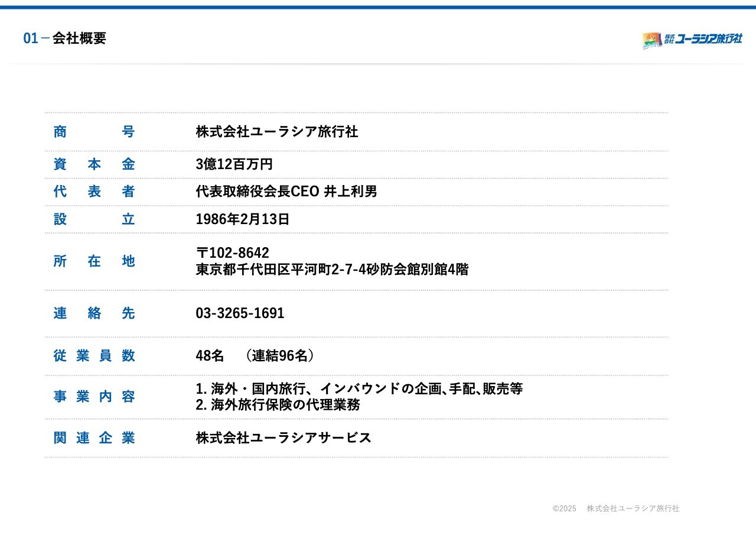The width and height of the screenshot is (756, 535).
Task: Click the 海外旅行保険の代理業務 line
Action: point(278,405)
